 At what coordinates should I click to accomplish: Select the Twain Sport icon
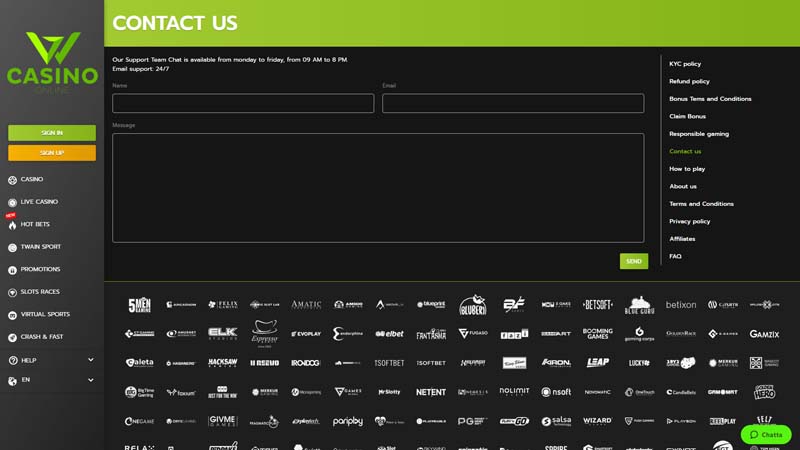pos(12,247)
